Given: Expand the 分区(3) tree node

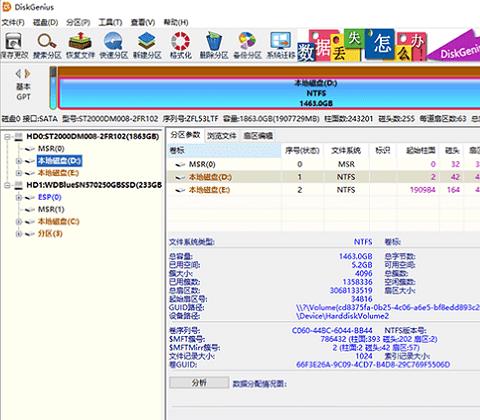Looking at the screenshot, I should [19, 234].
